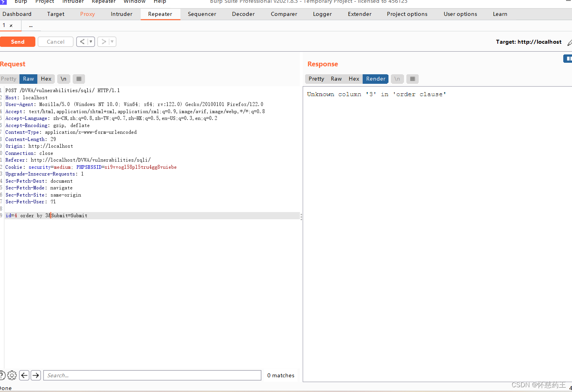Open the Project menu

(x=44, y=2)
